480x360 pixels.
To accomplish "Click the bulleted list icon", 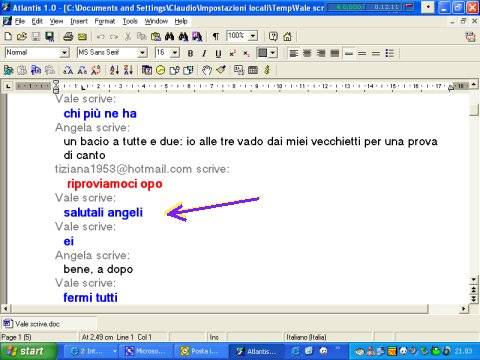I will pos(390,53).
